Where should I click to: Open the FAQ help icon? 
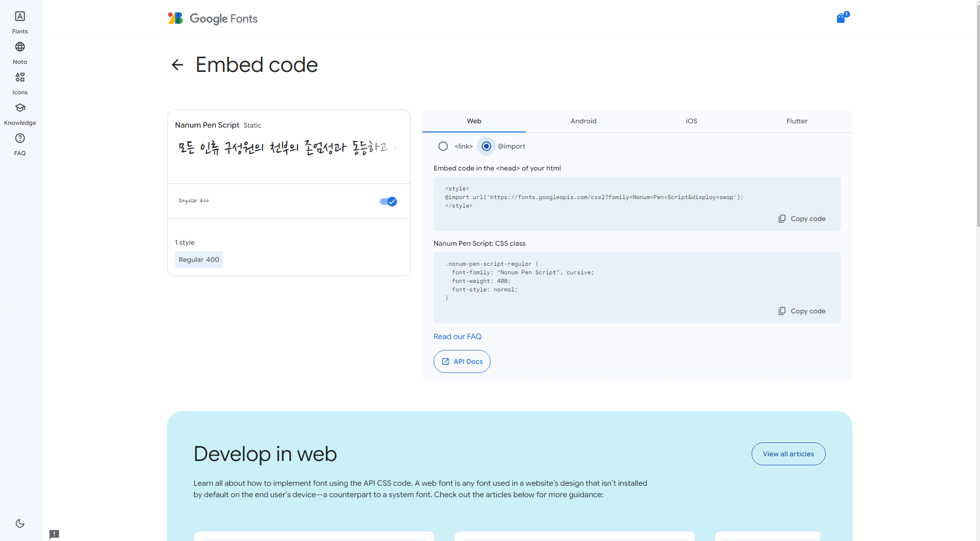pos(20,144)
